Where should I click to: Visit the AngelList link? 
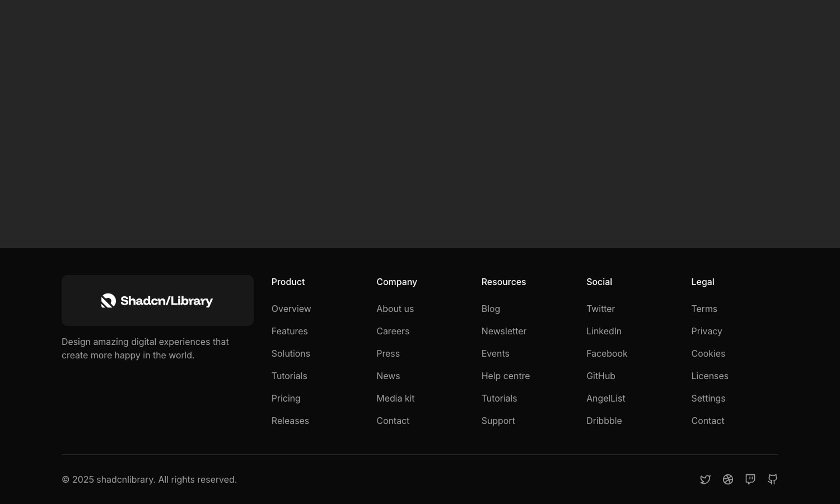pyautogui.click(x=605, y=399)
